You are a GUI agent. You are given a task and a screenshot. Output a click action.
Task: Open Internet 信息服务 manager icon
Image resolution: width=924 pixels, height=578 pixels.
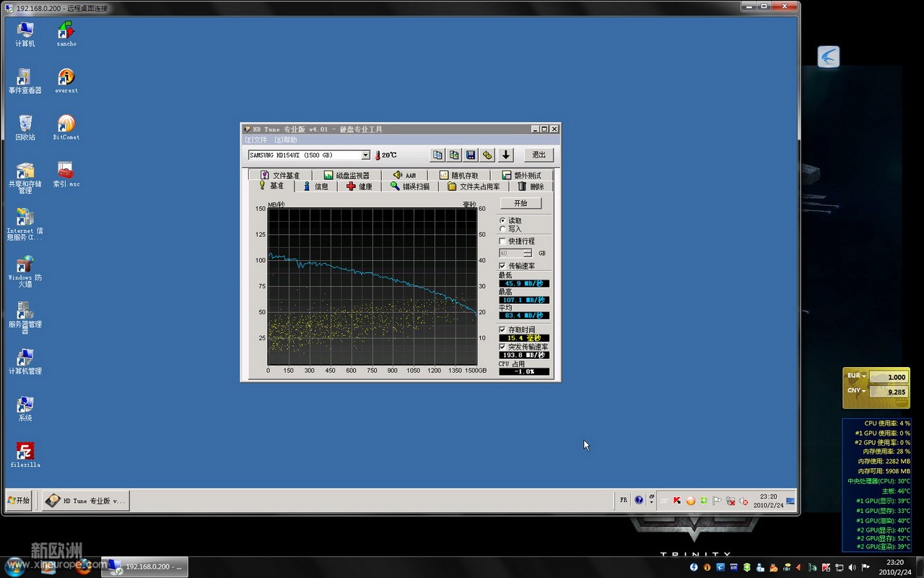(x=25, y=224)
